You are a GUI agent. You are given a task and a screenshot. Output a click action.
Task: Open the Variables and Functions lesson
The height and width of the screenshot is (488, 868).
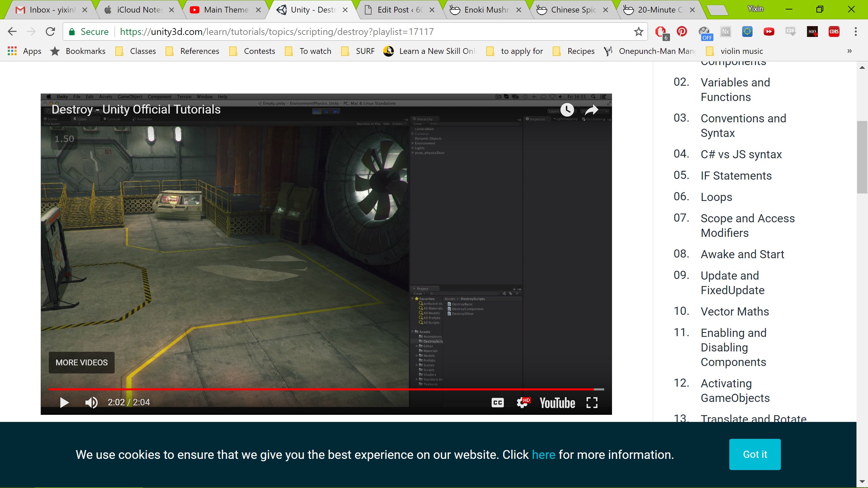[735, 90]
